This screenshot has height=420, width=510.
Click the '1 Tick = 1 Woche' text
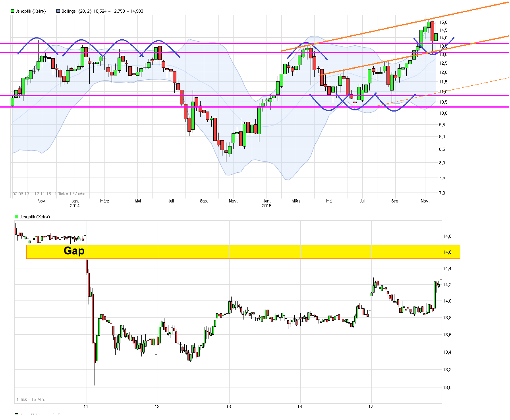[x=70, y=194]
